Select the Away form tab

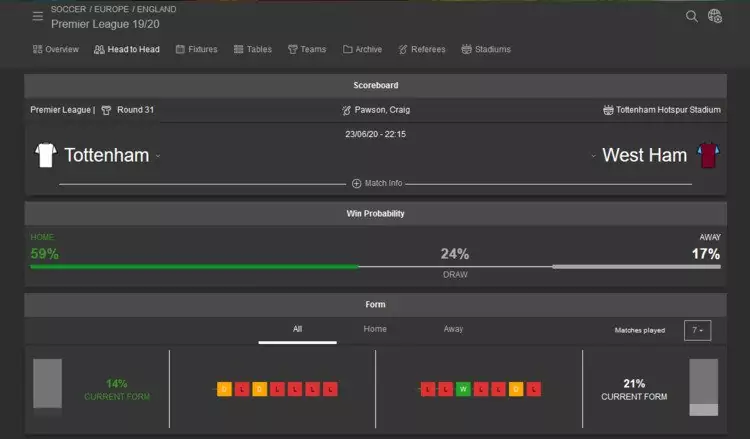pyautogui.click(x=453, y=329)
